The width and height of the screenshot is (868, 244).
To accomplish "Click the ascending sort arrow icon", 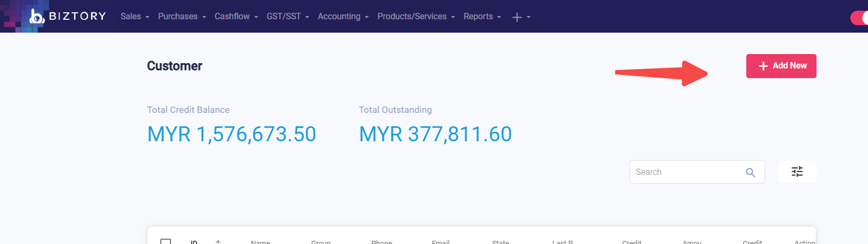I will click(x=218, y=242).
